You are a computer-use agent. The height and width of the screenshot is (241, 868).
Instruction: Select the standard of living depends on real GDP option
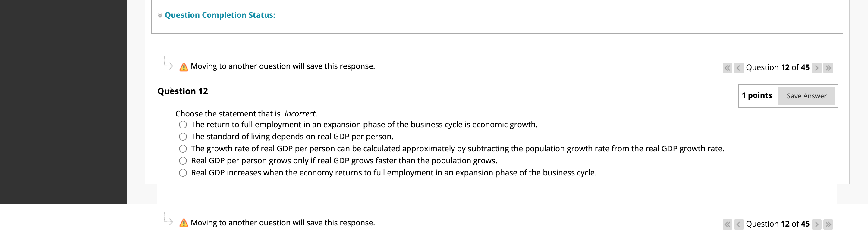pyautogui.click(x=183, y=137)
